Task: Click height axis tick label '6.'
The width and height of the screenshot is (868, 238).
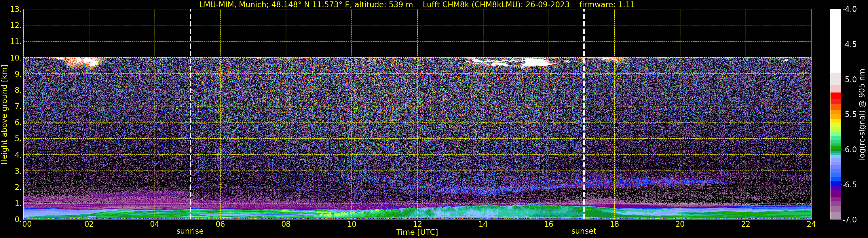Action: click(x=18, y=123)
